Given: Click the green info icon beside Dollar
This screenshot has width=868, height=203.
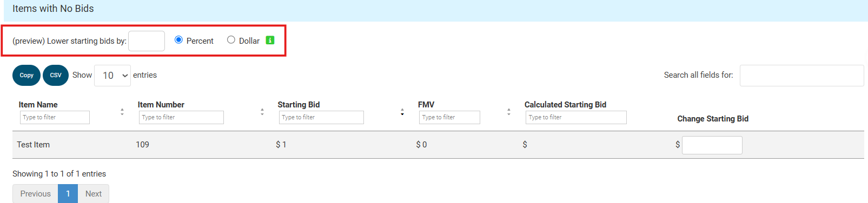Looking at the screenshot, I should coord(270,40).
